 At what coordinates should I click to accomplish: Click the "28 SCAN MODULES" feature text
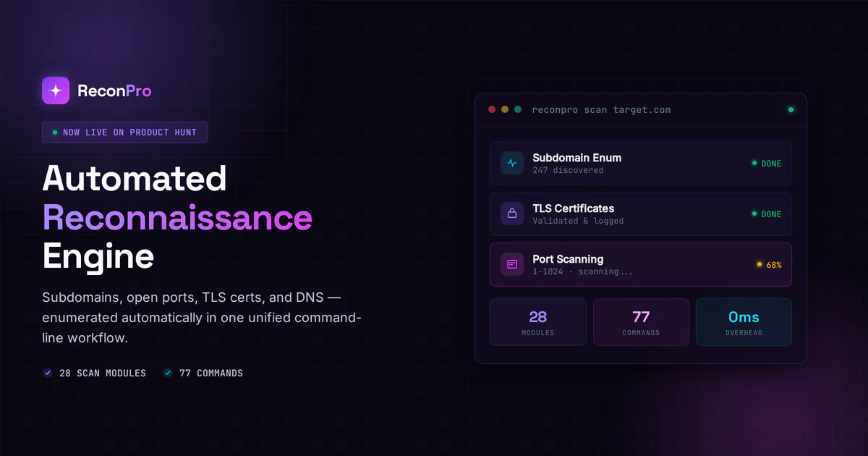click(103, 373)
